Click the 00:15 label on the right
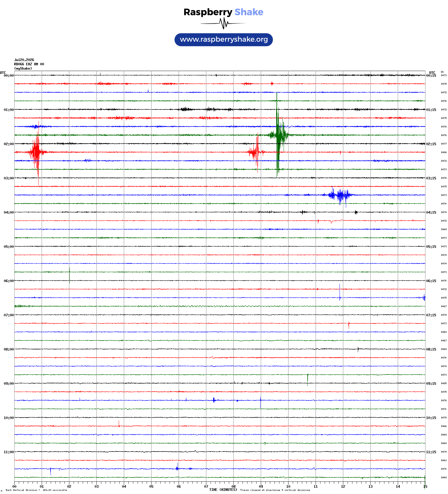Viewport: 448px width, 494px height. [x=431, y=76]
